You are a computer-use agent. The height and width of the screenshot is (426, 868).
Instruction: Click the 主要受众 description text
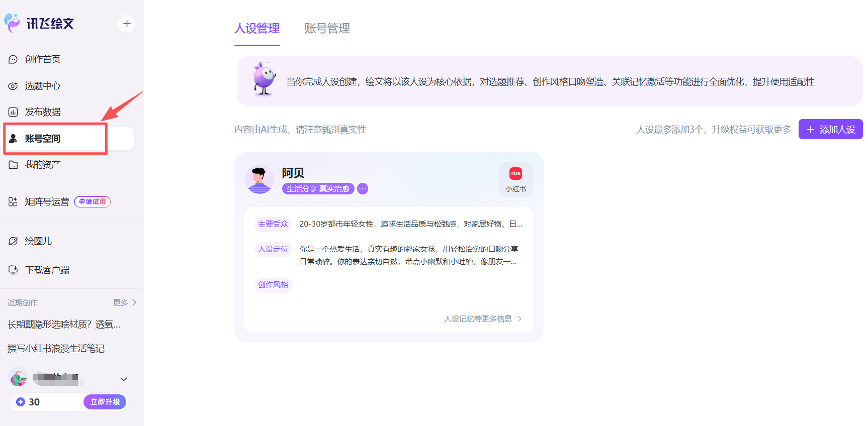(411, 224)
